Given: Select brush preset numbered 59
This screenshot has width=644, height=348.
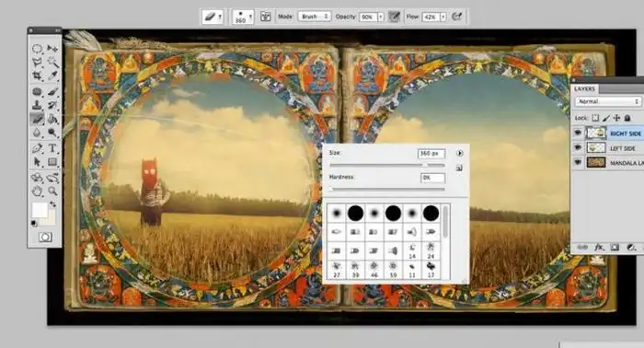Looking at the screenshot, I should 393,270.
